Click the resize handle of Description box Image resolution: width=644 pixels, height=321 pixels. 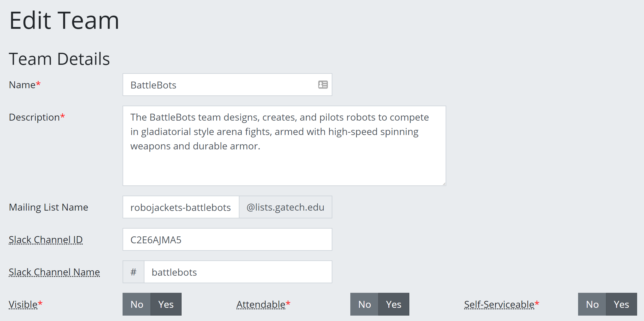tap(444, 183)
